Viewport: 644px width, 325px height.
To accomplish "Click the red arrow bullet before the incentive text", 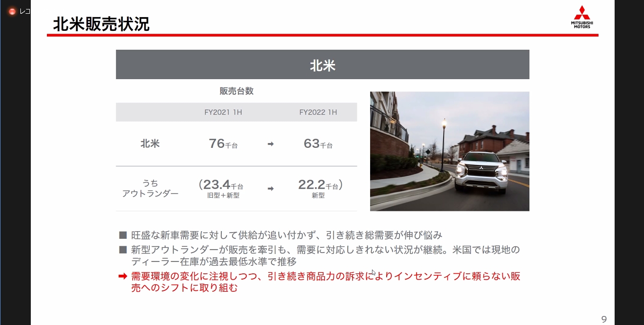I will (122, 276).
